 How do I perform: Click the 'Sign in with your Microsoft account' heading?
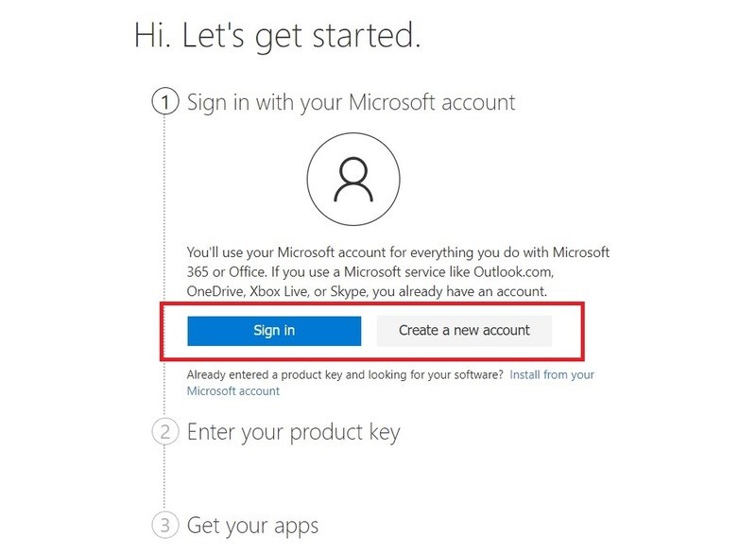[351, 101]
